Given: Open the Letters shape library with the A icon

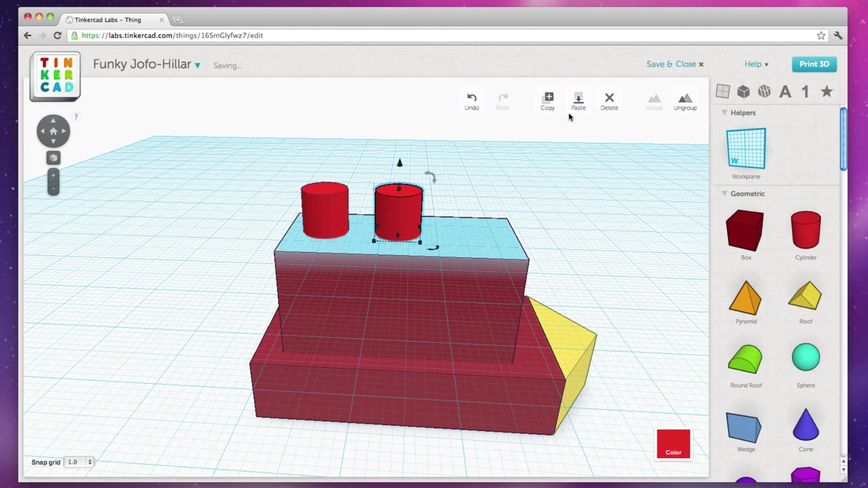Looking at the screenshot, I should pyautogui.click(x=785, y=91).
